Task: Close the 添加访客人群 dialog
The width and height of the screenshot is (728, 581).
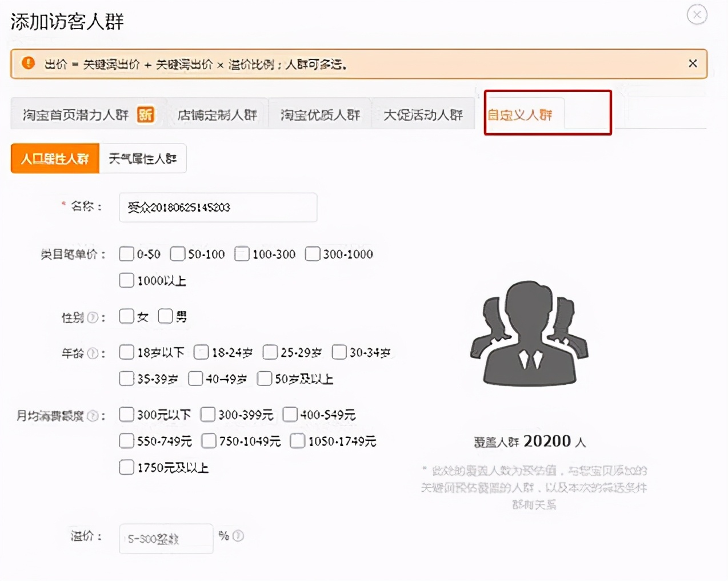Action: [x=697, y=14]
